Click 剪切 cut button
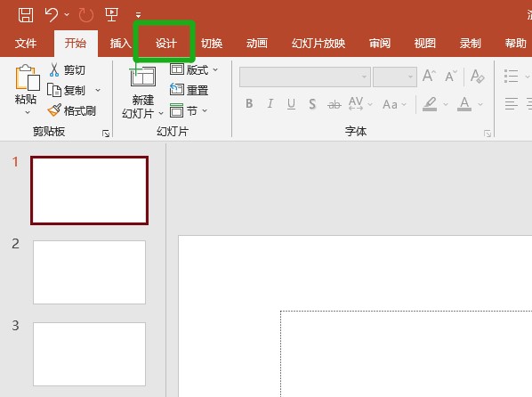This screenshot has height=397, width=532. click(68, 69)
